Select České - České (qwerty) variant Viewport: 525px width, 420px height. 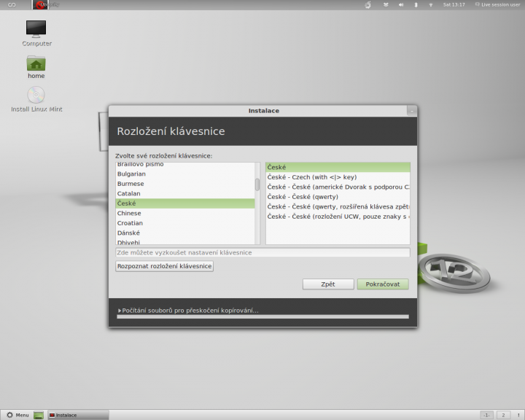(x=338, y=197)
